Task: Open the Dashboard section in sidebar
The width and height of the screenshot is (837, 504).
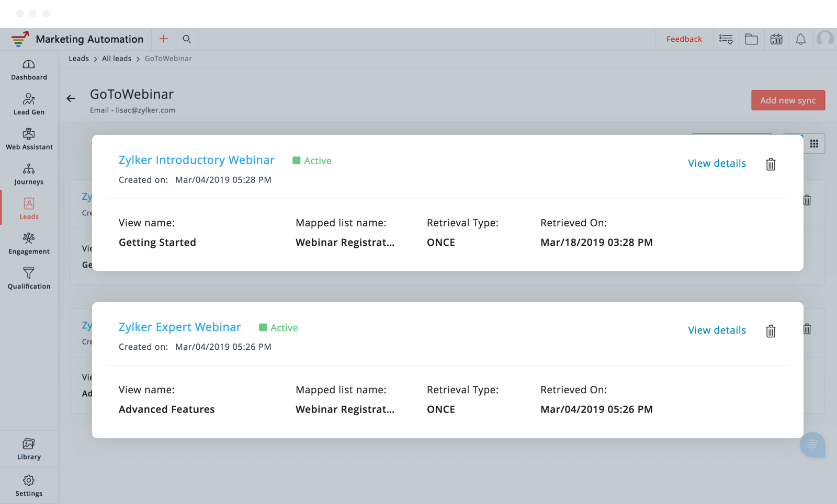Action: point(29,70)
